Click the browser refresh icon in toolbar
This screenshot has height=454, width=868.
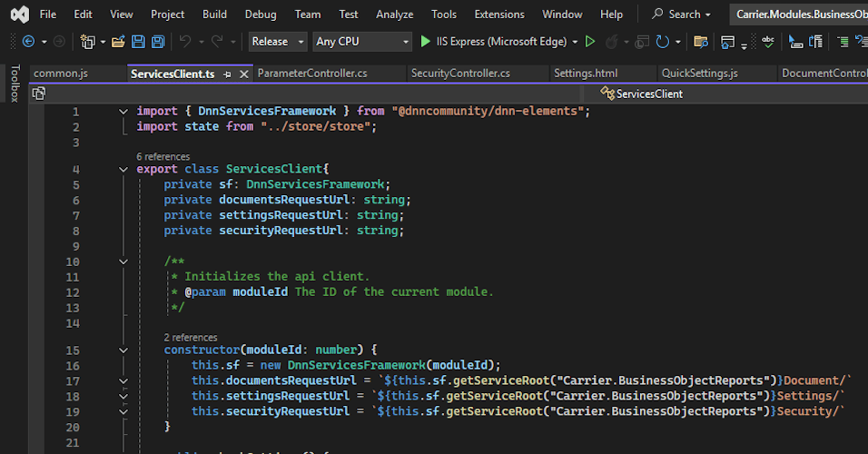pyautogui.click(x=663, y=42)
